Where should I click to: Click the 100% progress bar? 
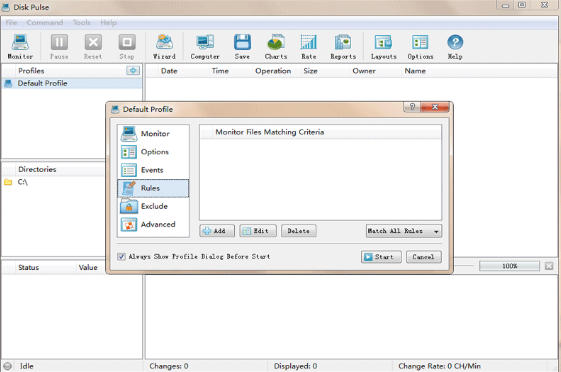(509, 266)
